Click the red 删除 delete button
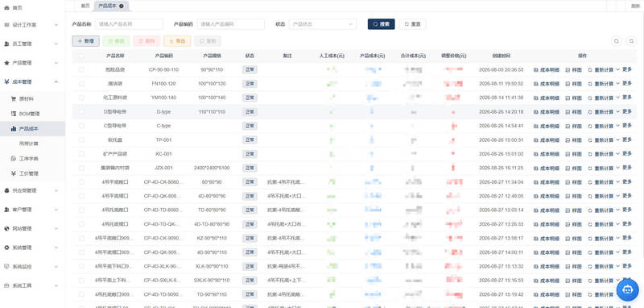 click(x=147, y=41)
